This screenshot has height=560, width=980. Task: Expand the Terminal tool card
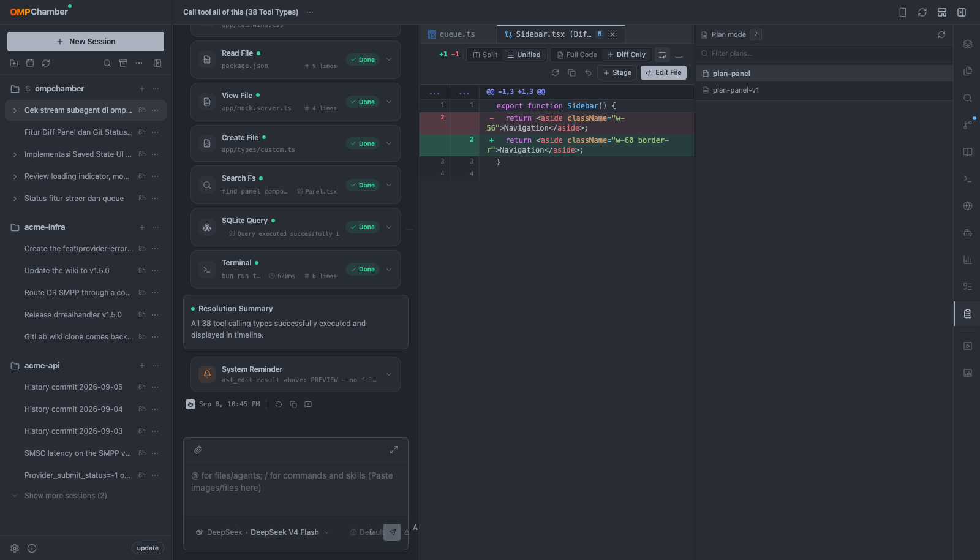(389, 270)
